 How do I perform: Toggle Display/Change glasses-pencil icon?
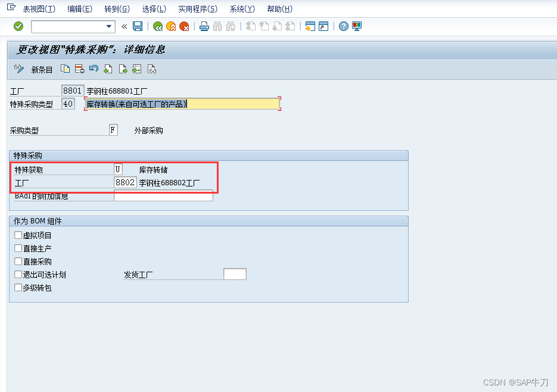pyautogui.click(x=19, y=69)
